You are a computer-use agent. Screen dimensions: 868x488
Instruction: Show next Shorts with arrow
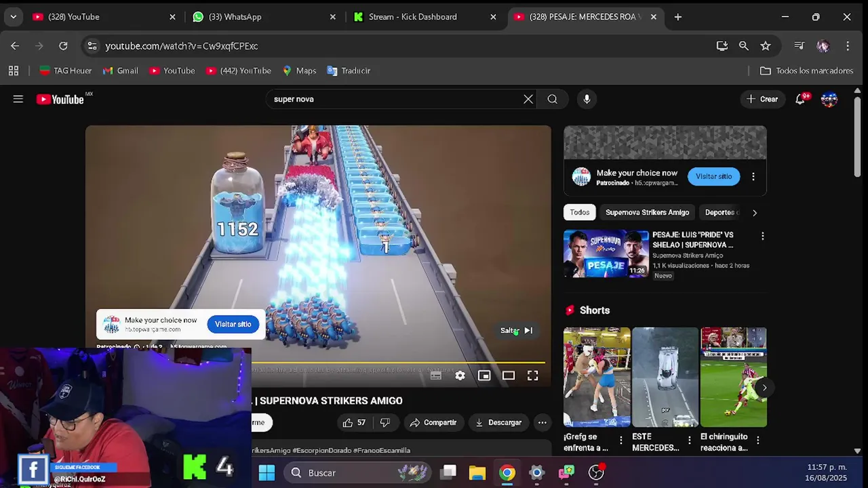(764, 388)
